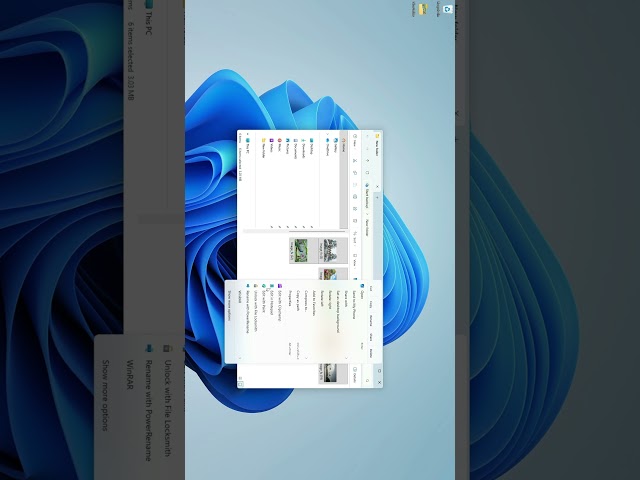Select the New folder tab in Explorer
640x480 pixels.
pyautogui.click(x=377, y=159)
